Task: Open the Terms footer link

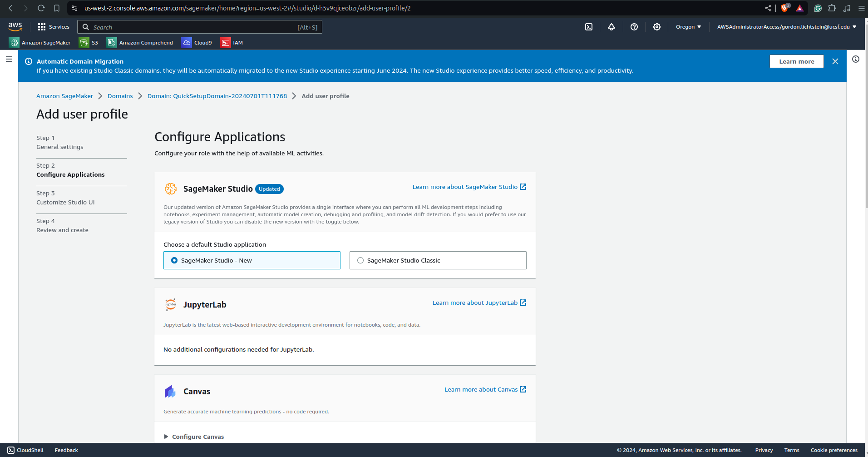Action: click(792, 450)
